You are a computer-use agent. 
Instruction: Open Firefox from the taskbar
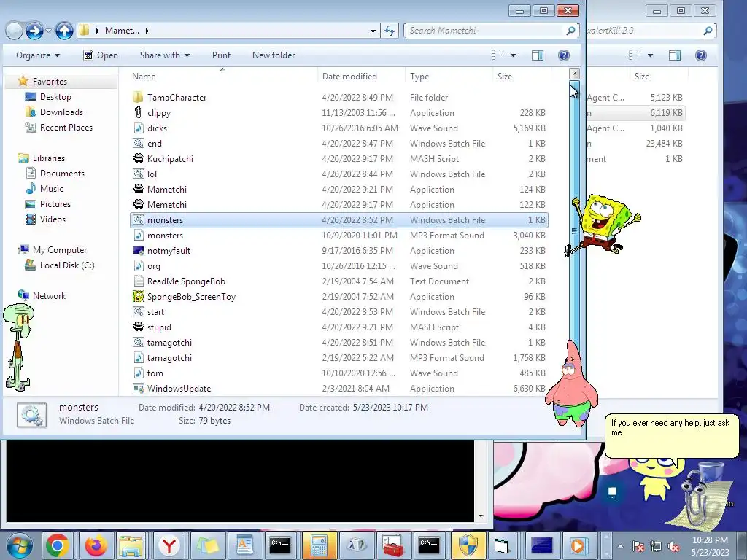click(96, 545)
